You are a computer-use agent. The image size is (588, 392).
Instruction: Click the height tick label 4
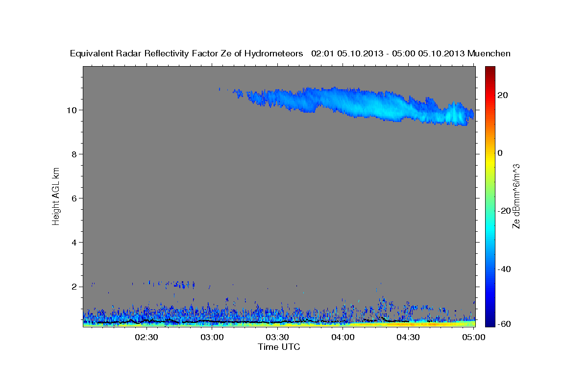pos(74,242)
